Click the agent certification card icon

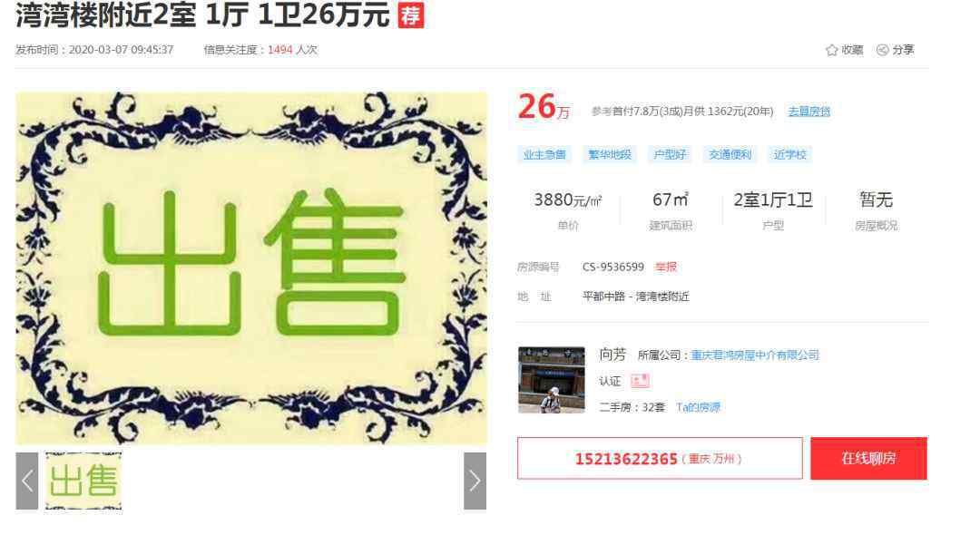pos(640,381)
